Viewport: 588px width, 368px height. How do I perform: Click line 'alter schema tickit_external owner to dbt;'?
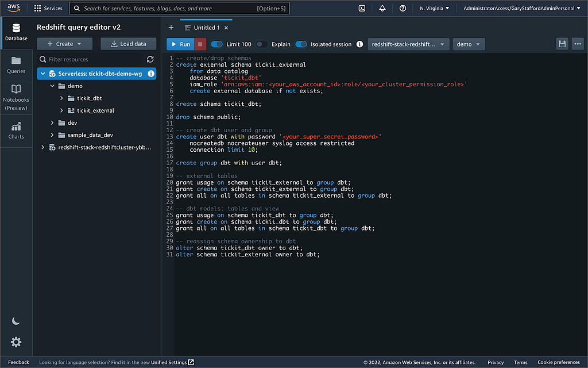click(x=247, y=254)
